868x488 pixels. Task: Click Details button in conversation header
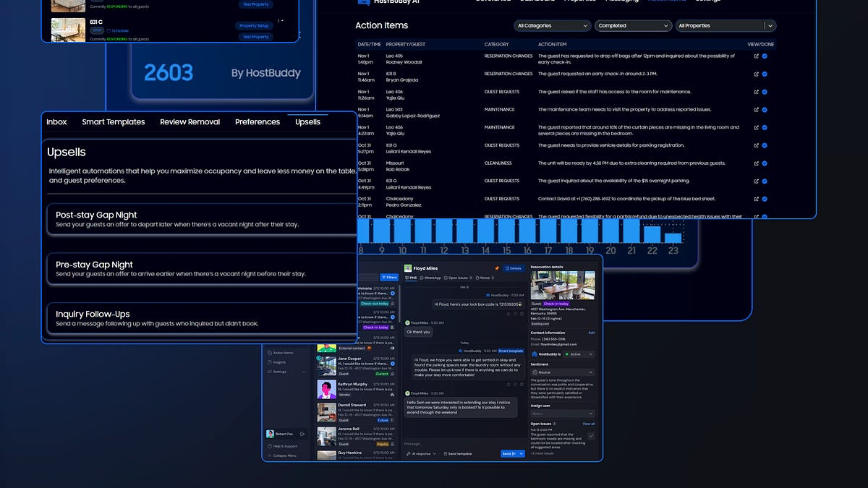click(x=514, y=268)
